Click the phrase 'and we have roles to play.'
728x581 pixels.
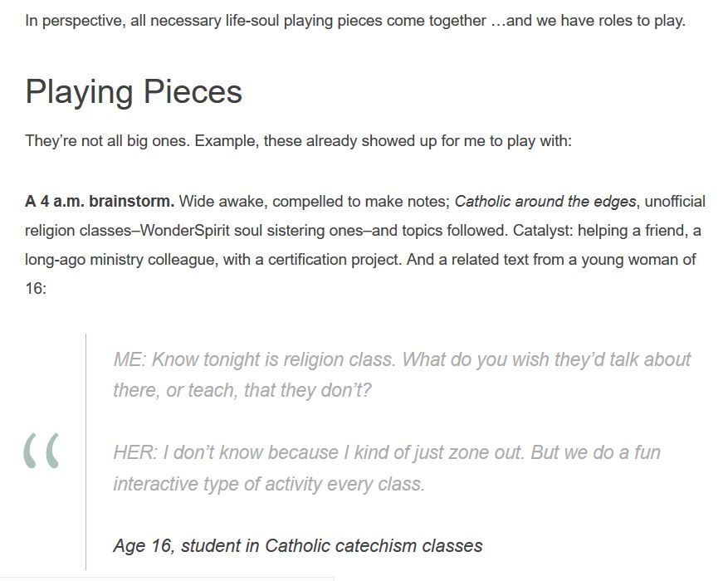596,21
